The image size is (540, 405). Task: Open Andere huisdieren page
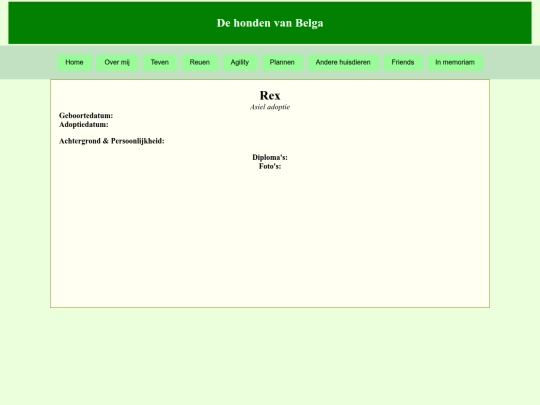(343, 62)
